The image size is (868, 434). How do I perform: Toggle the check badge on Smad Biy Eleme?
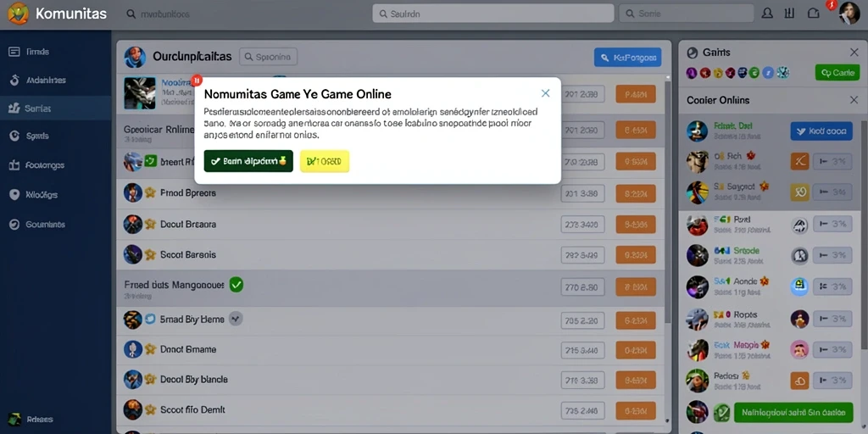pyautogui.click(x=236, y=319)
